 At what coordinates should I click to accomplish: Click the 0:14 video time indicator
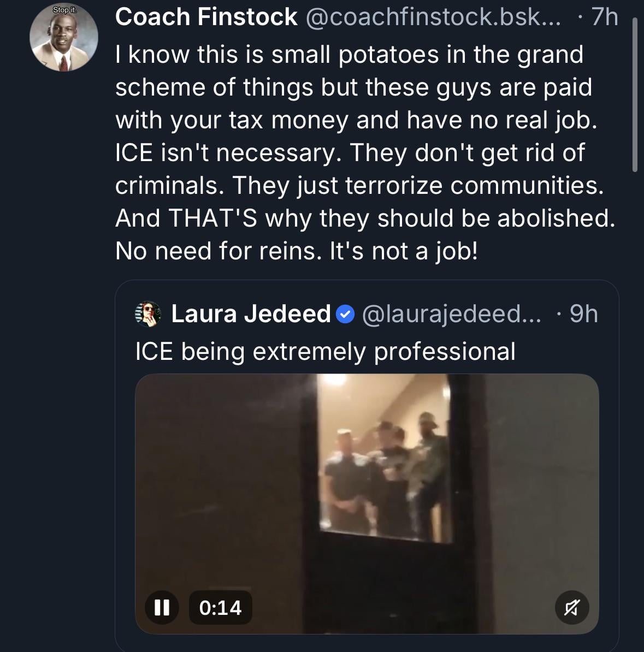click(220, 607)
